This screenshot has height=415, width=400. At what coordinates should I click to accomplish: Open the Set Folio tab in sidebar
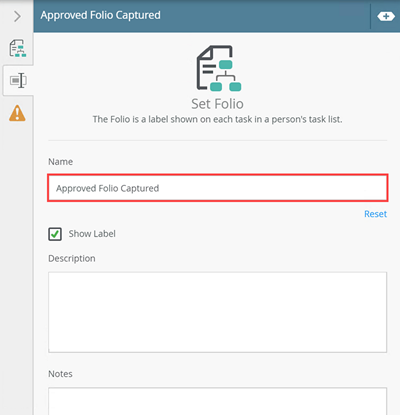point(17,48)
